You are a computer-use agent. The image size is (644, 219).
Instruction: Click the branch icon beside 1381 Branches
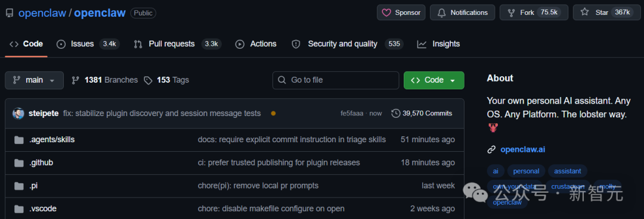point(75,80)
